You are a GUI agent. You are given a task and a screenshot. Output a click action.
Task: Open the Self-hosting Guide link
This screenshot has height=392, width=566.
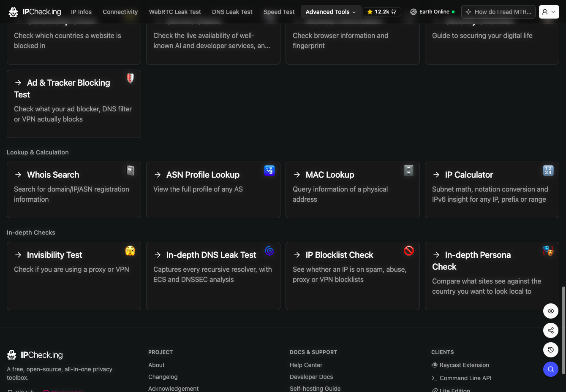315,389
